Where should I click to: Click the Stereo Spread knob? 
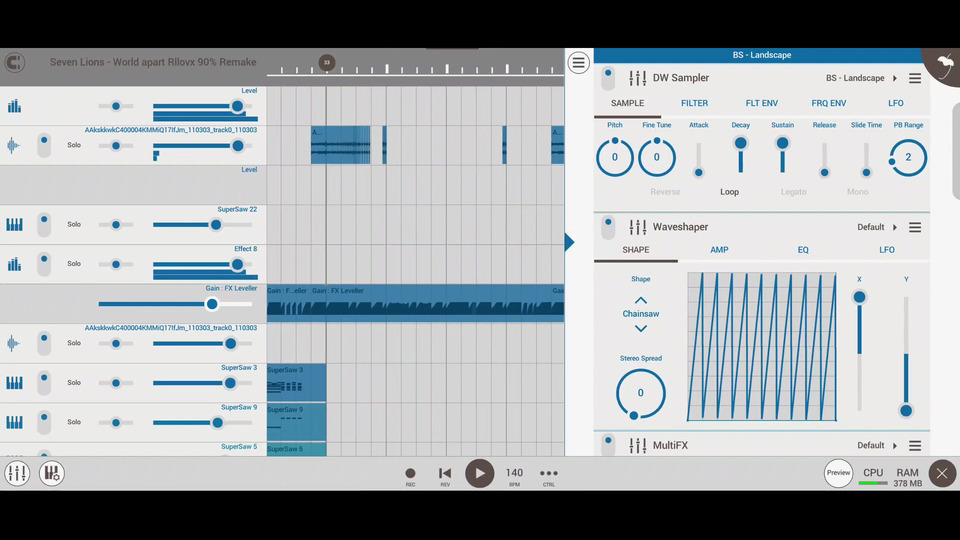pos(640,394)
